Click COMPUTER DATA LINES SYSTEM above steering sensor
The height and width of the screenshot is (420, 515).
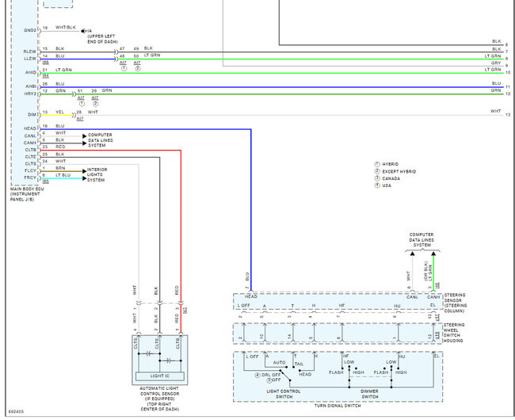coord(422,240)
